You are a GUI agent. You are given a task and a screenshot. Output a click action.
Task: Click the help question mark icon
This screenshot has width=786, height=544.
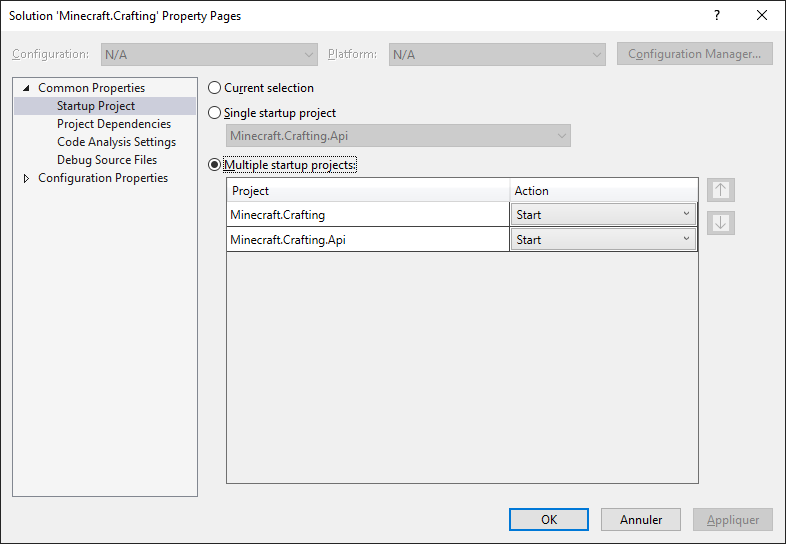pyautogui.click(x=717, y=16)
